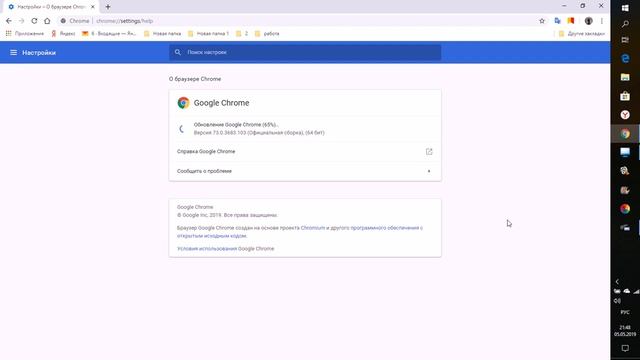
Task: Open Task View on the taskbar
Action: click(625, 40)
